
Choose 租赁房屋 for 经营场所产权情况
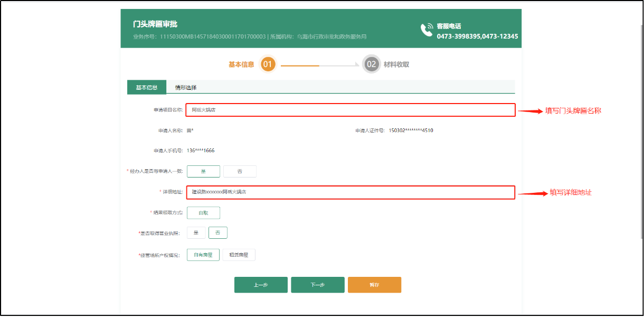[x=239, y=254]
